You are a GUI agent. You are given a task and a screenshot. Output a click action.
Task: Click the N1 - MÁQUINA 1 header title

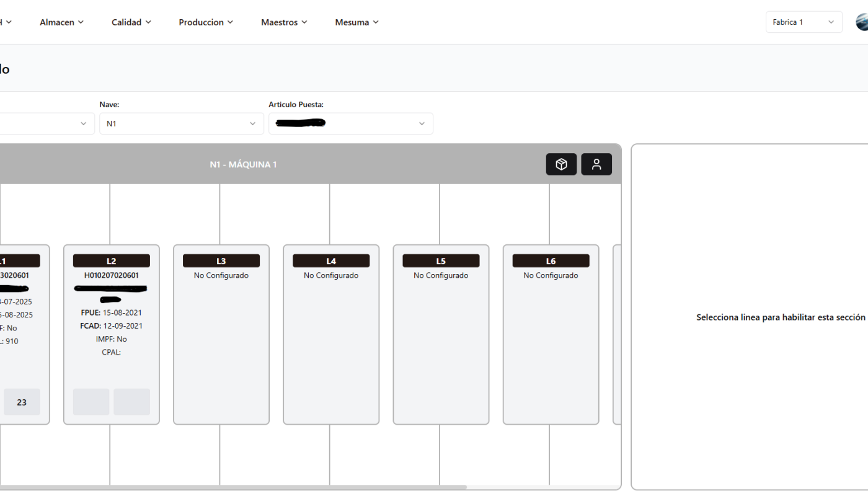point(243,164)
